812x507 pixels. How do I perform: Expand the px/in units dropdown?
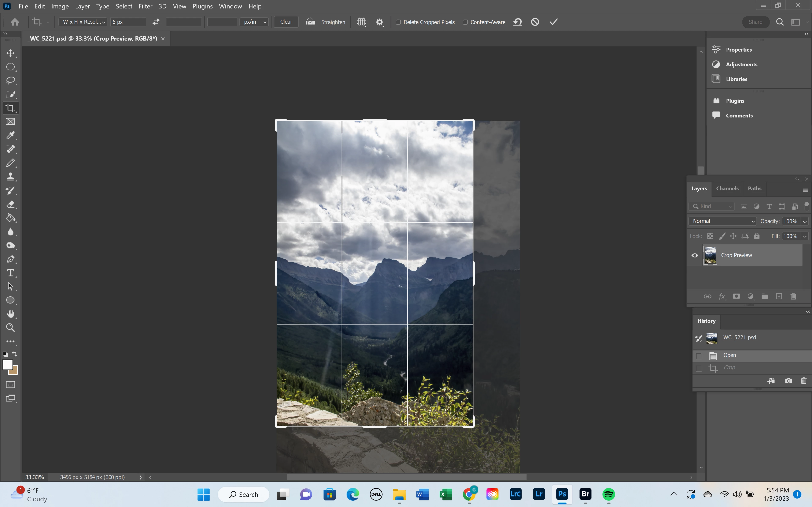(x=255, y=22)
